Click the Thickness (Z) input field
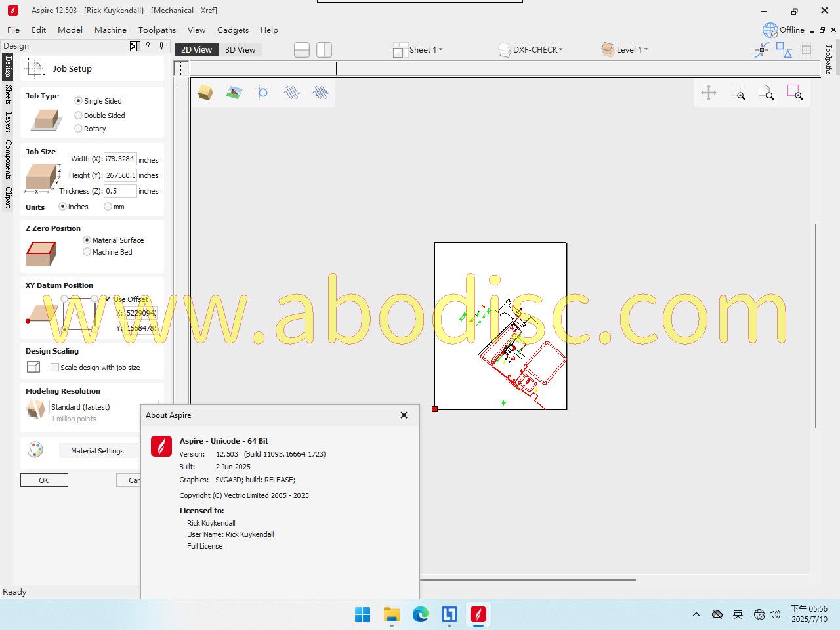 coord(121,191)
